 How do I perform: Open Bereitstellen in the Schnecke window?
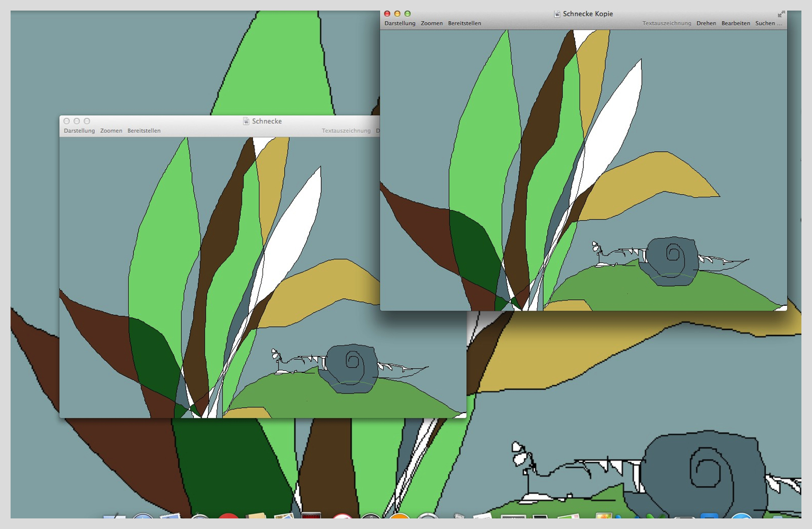[144, 131]
